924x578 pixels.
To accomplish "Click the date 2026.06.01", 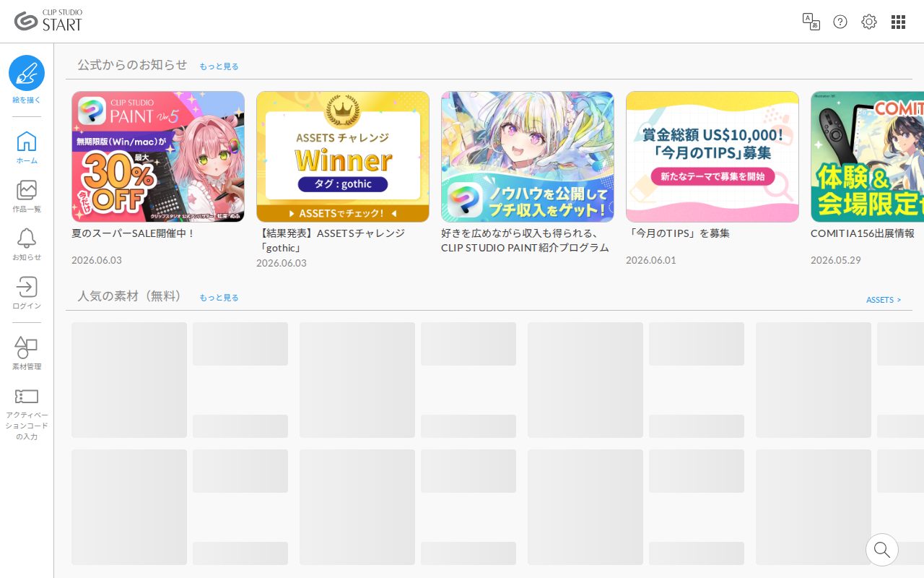I will click(x=651, y=260).
